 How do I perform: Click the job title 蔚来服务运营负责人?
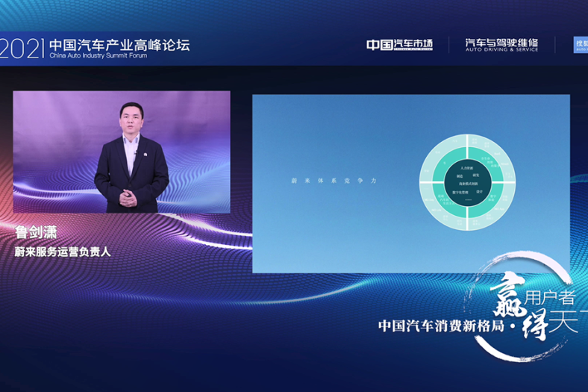tap(63, 252)
